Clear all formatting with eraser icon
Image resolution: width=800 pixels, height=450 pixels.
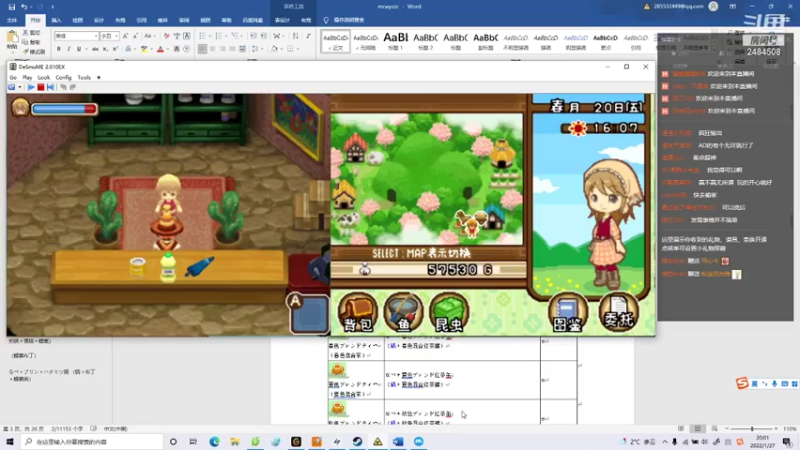166,36
